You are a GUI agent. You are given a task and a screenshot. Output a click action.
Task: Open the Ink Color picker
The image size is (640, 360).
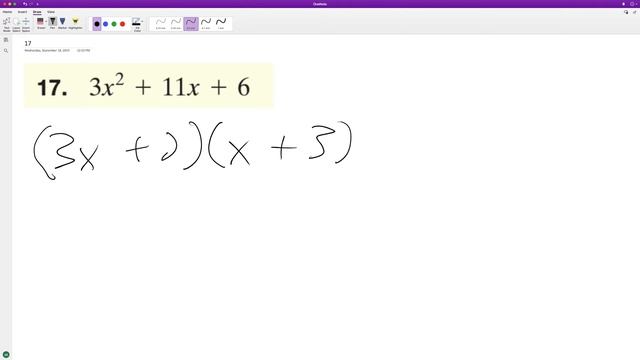[137, 24]
